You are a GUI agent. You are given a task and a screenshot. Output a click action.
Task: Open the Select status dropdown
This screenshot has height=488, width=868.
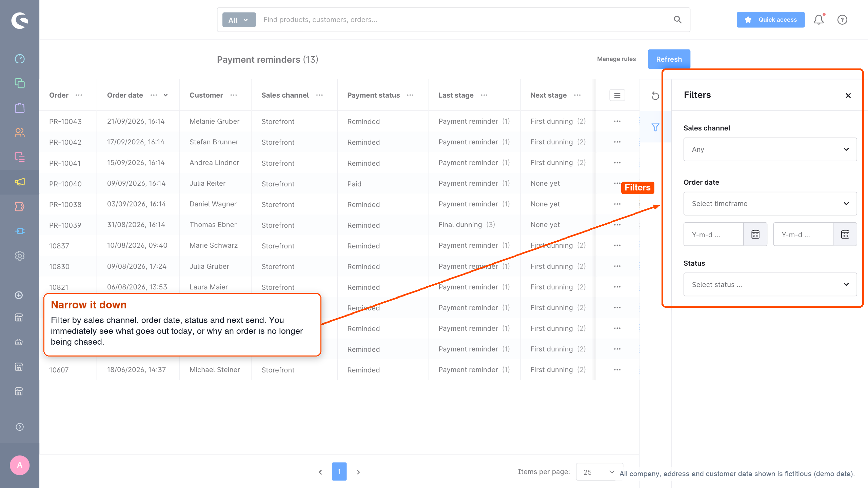coord(770,285)
